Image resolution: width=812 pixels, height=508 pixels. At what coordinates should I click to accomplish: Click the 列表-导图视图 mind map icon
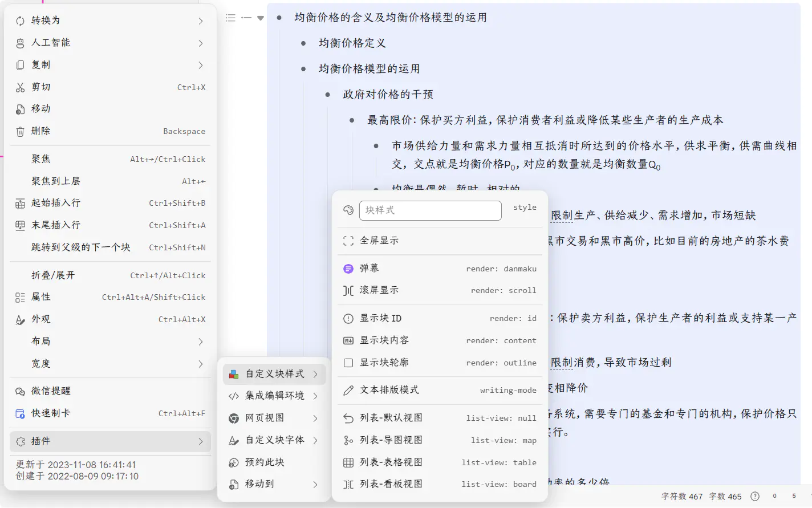coord(348,440)
